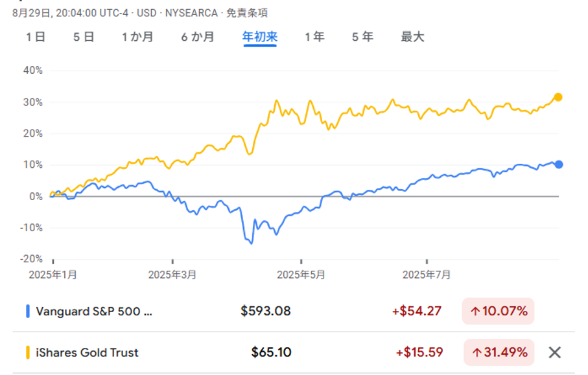
Task: Click the blue endpoint dot on chart
Action: pos(559,165)
